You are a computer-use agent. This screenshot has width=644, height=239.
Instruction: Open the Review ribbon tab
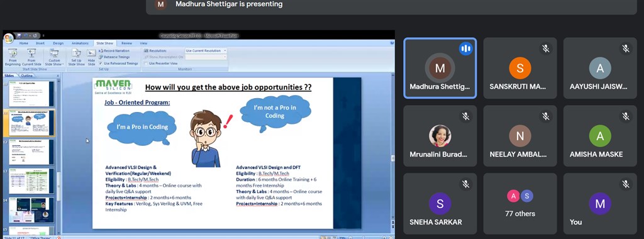coord(126,43)
